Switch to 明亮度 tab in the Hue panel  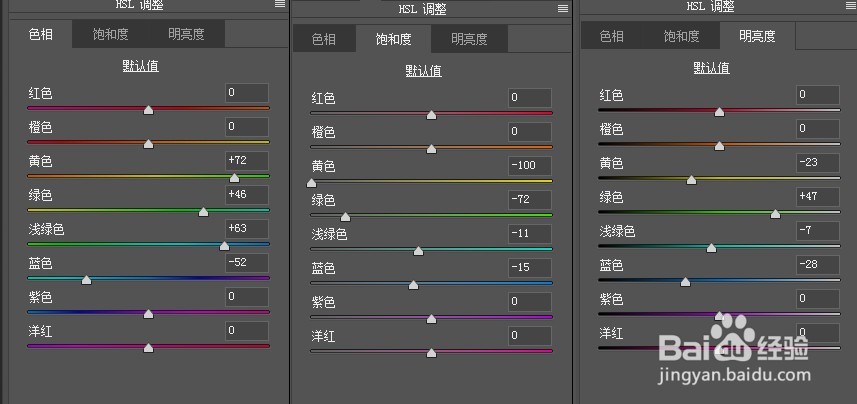click(186, 34)
